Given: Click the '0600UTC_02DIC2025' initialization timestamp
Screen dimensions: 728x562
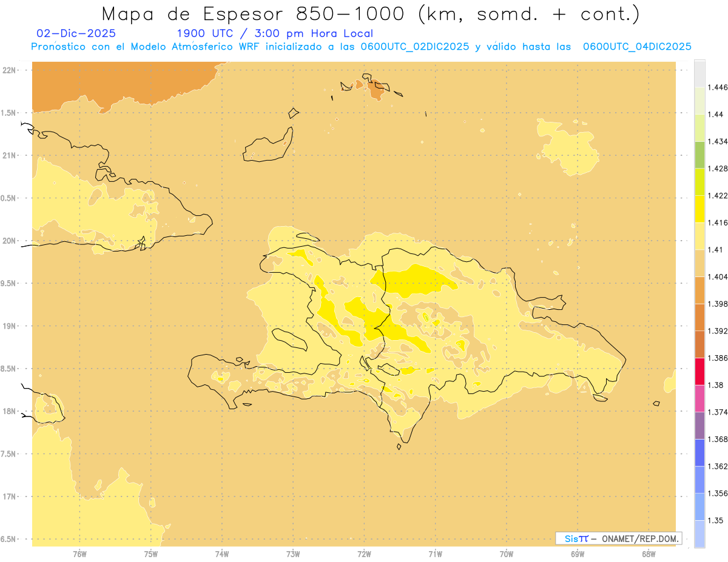Looking at the screenshot, I should 414,47.
